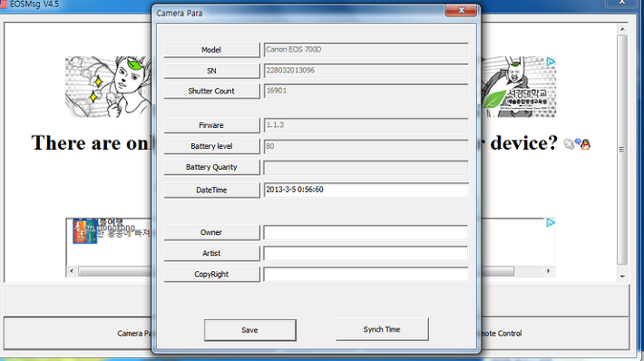Image resolution: width=644 pixels, height=361 pixels.
Task: Click the Battery level button
Action: point(211,146)
